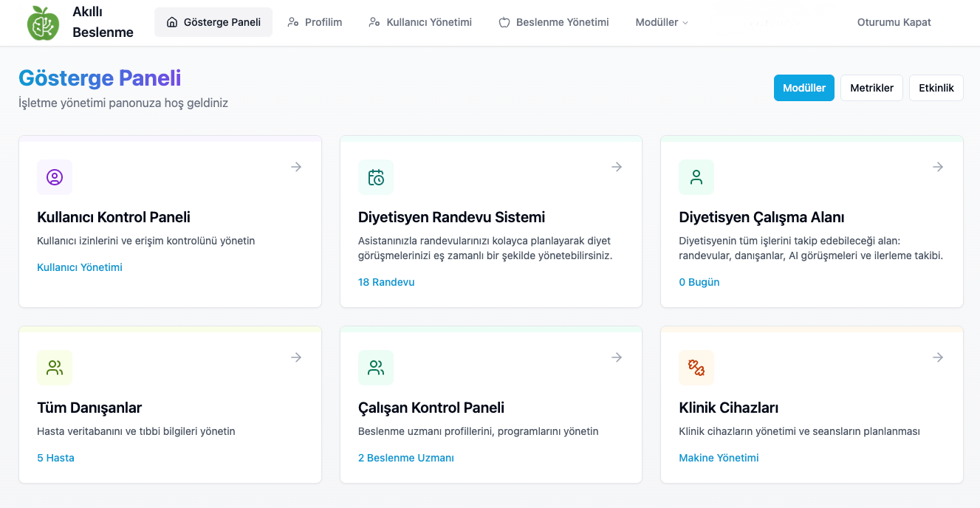Click the person icon on Diyetisyen Çalışma Alanı
The width and height of the screenshot is (980, 508).
click(x=696, y=177)
